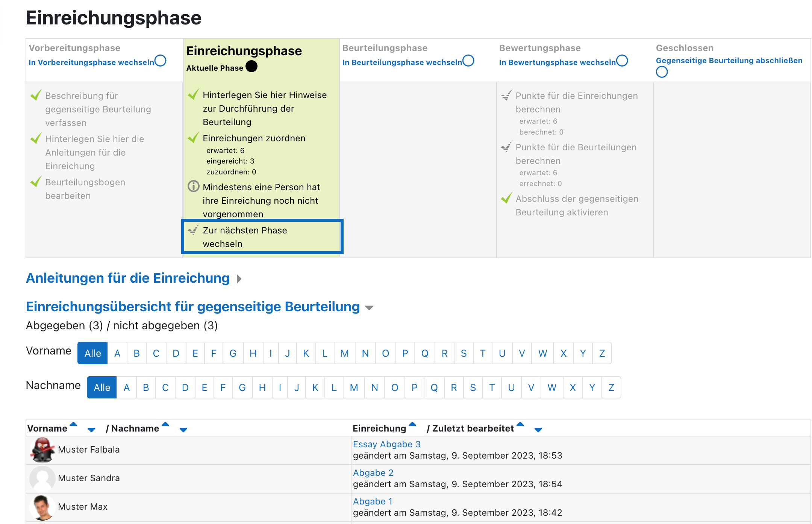
Task: Click the circle icon to switch to Beurteilungsphase
Action: [468, 61]
